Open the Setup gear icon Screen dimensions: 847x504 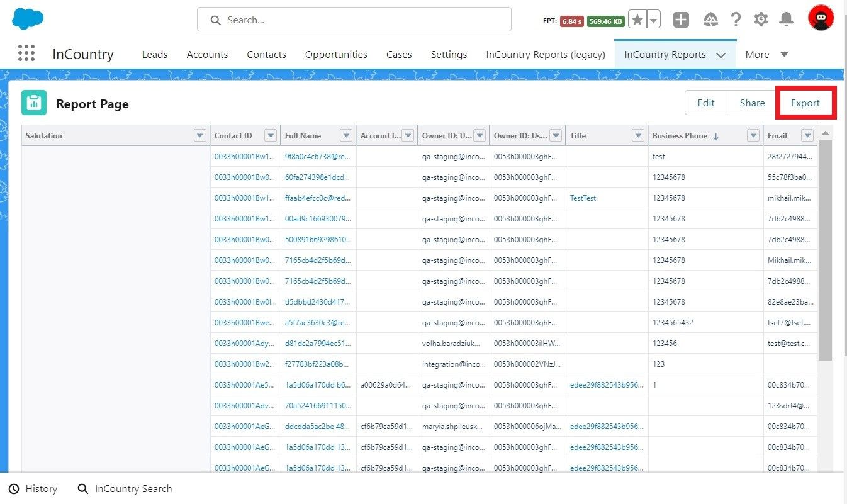[x=761, y=20]
